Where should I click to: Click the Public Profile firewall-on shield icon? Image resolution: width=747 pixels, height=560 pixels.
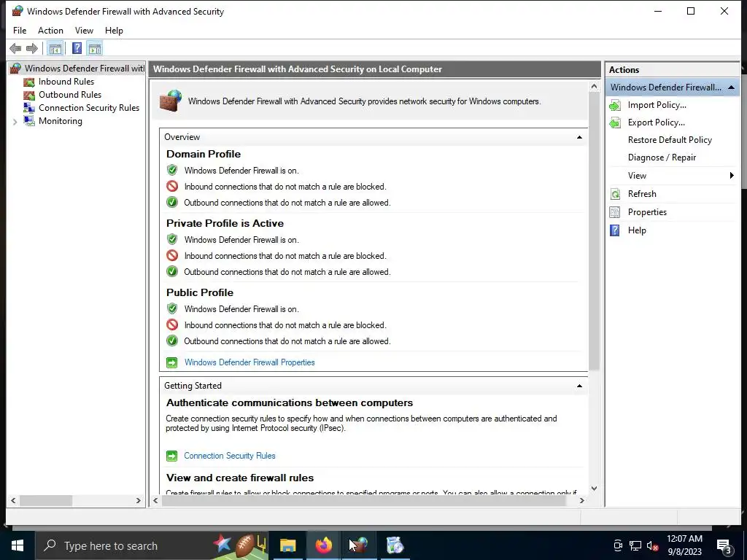pos(172,308)
